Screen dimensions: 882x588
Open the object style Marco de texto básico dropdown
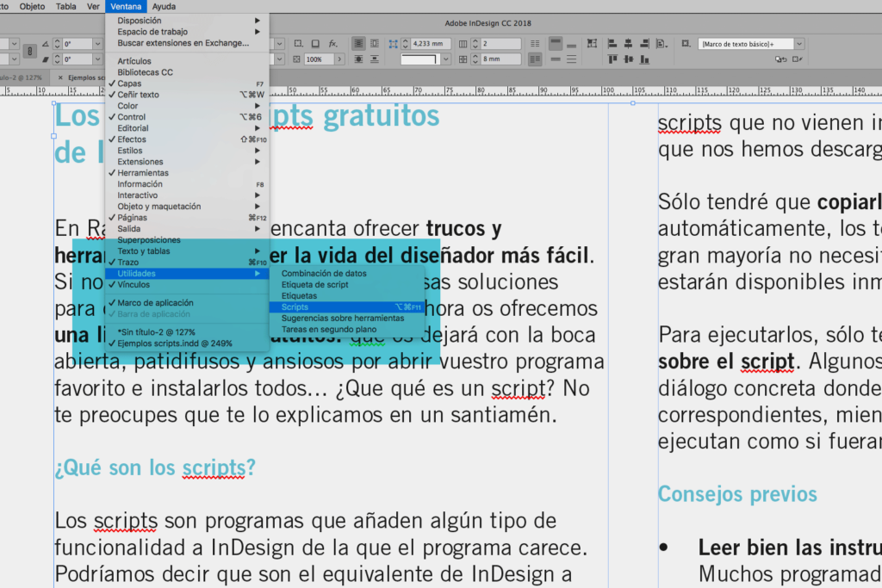point(799,44)
